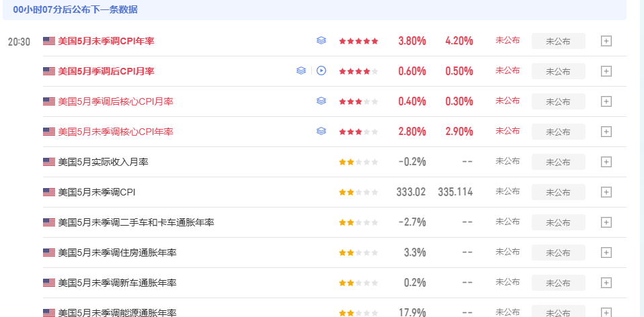The width and height of the screenshot is (644, 317).
Task: Click previous value -2.7%
Action: click(412, 222)
